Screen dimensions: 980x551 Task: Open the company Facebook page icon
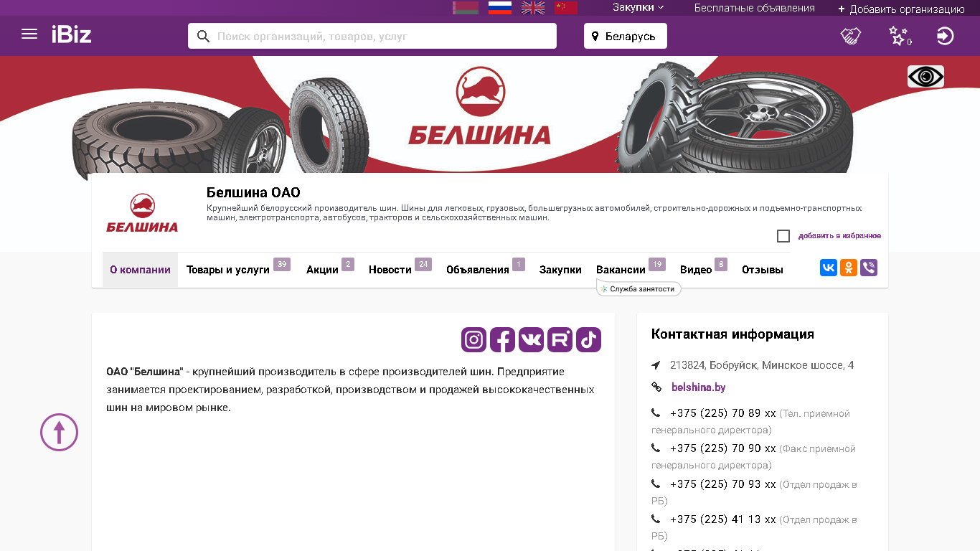pos(502,339)
